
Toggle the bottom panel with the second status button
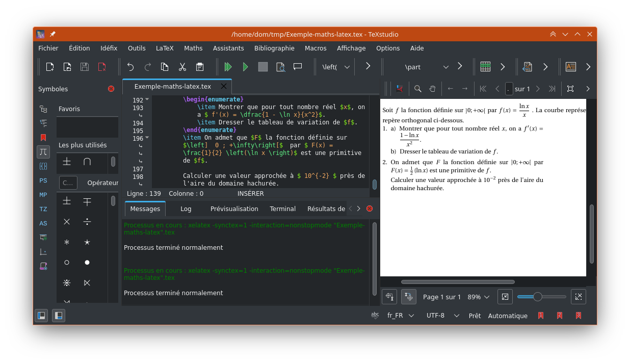click(59, 316)
